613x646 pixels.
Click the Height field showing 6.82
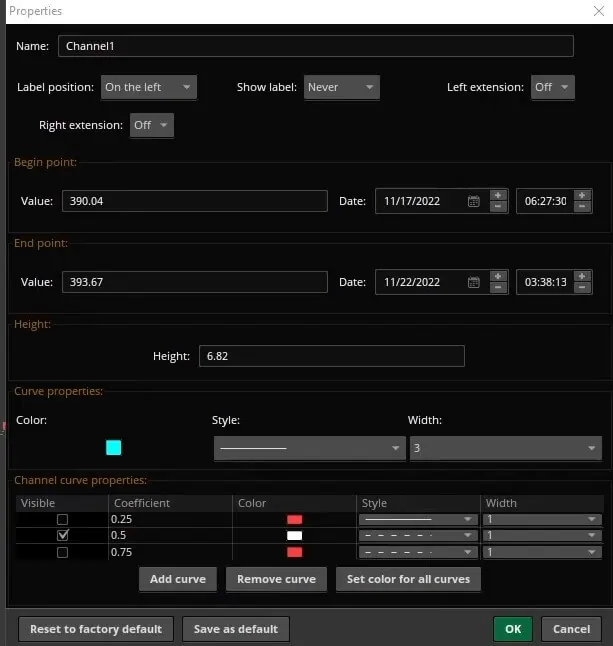(x=332, y=356)
